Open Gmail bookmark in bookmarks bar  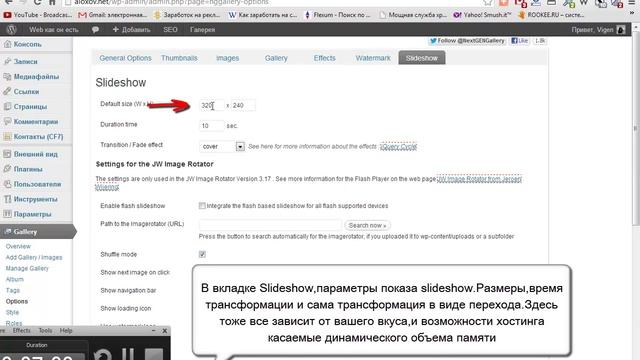[x=113, y=15]
